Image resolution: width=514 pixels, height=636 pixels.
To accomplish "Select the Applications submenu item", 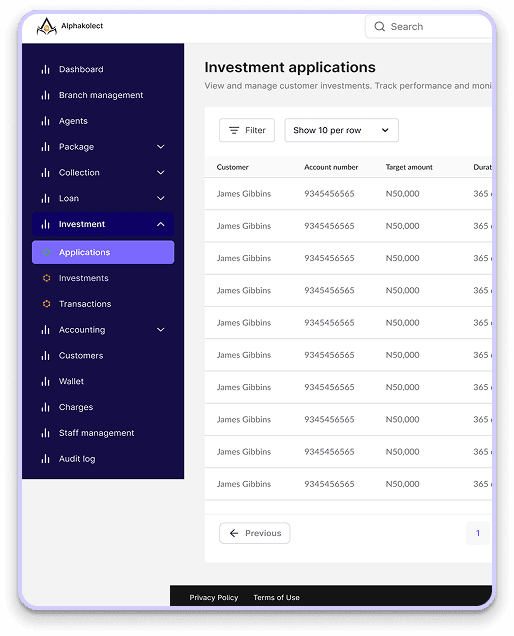I will (103, 252).
